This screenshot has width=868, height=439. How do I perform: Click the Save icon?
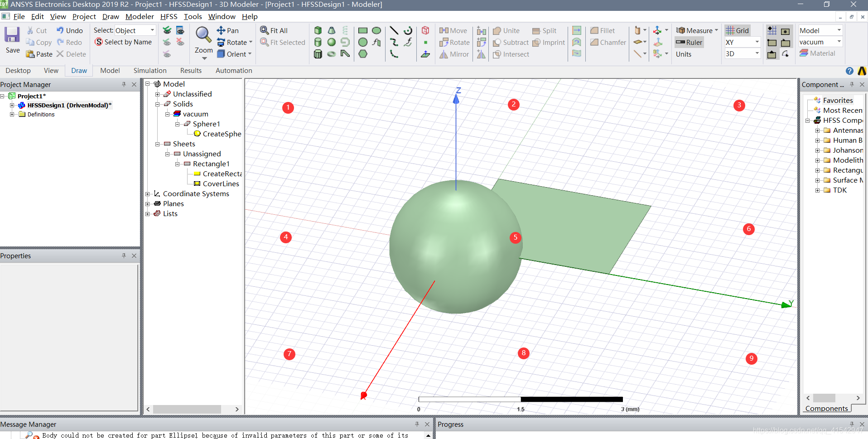coord(12,35)
